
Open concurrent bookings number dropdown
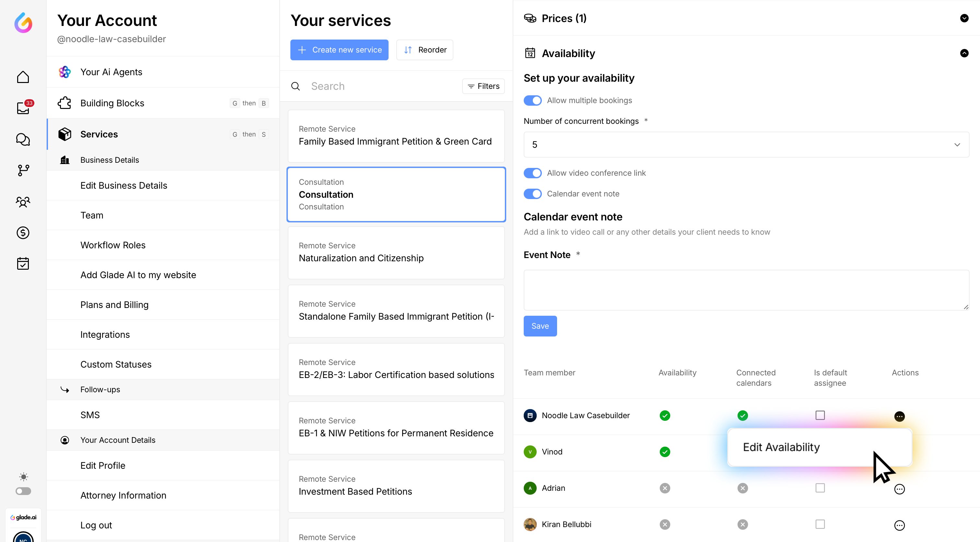click(746, 145)
